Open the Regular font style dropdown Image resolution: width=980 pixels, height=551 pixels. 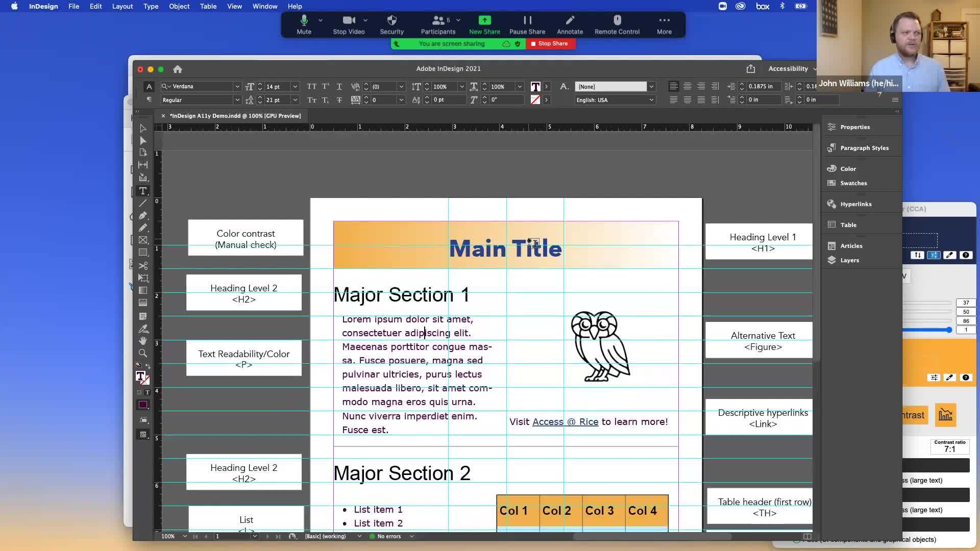pyautogui.click(x=237, y=100)
